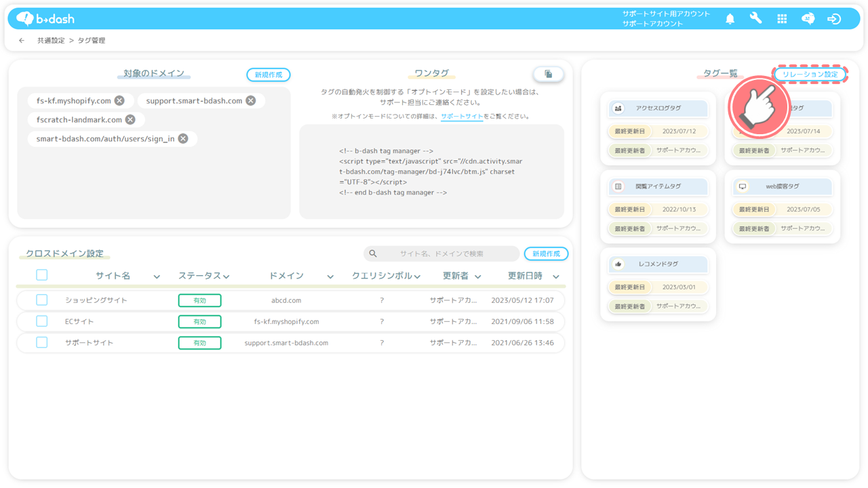The height and width of the screenshot is (488, 868).
Task: Click 2022/10/13 on 閲覧アイテムタグ card
Action: pyautogui.click(x=679, y=209)
